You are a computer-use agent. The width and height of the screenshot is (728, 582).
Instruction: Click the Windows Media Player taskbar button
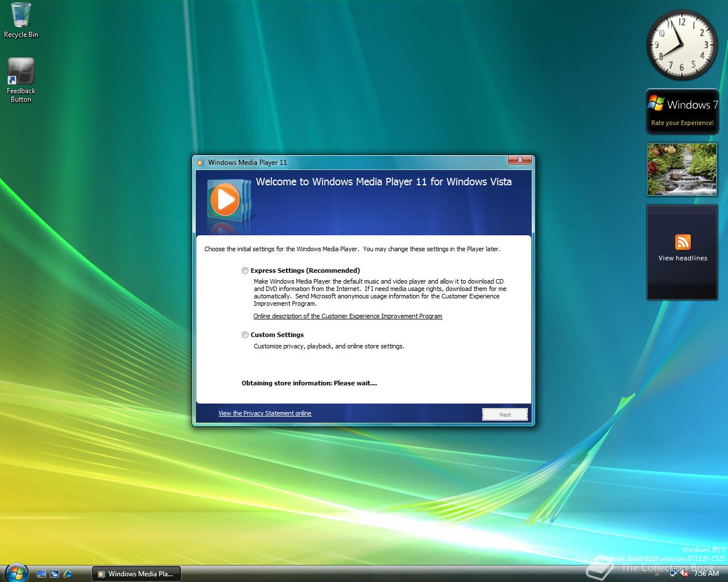[x=136, y=574]
